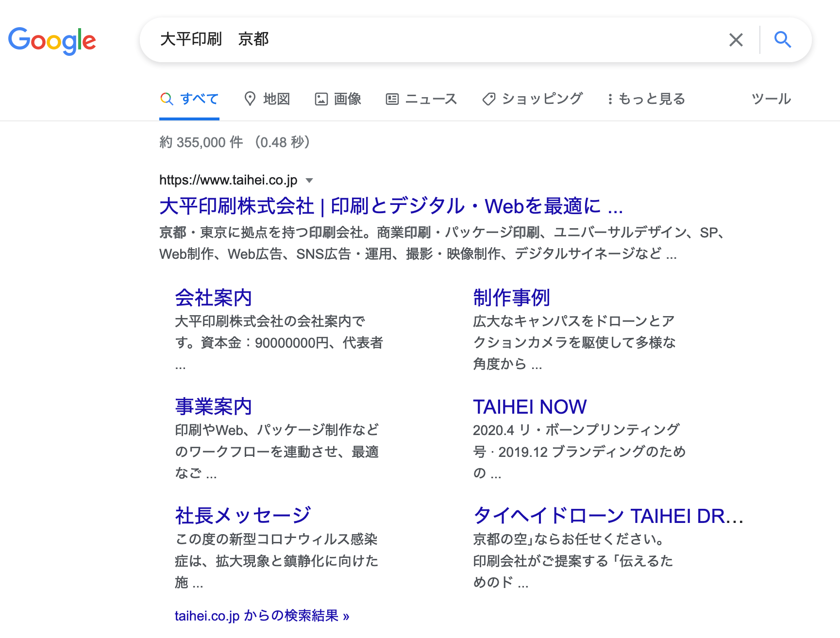Expand the もっと見る menu
Screen dimensions: 840x638
(x=646, y=99)
